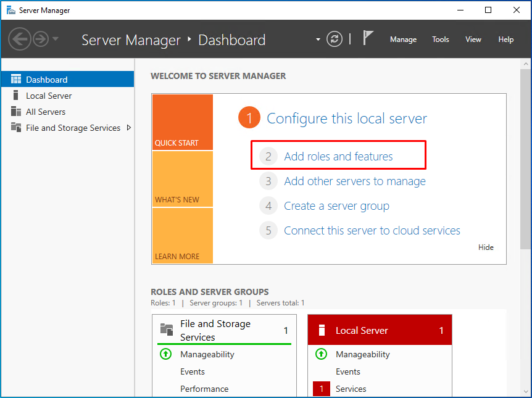Click the red Services alert count badge
The image size is (532, 398).
point(322,389)
